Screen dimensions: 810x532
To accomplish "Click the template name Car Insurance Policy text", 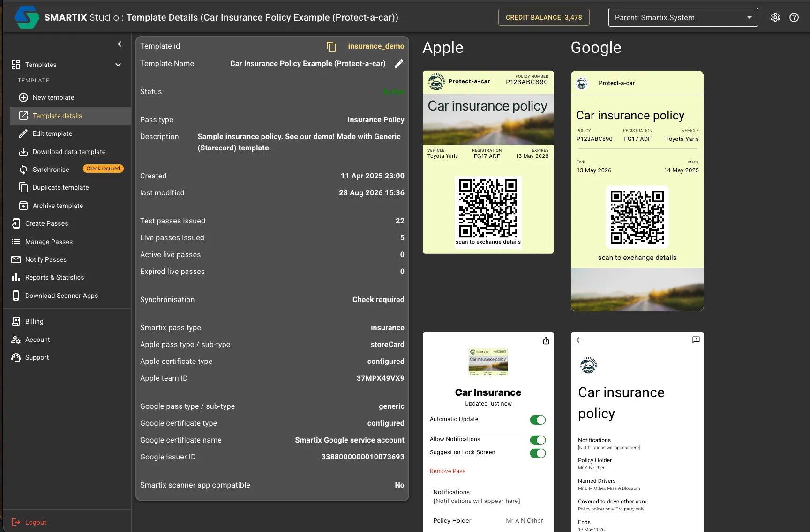I will click(308, 64).
